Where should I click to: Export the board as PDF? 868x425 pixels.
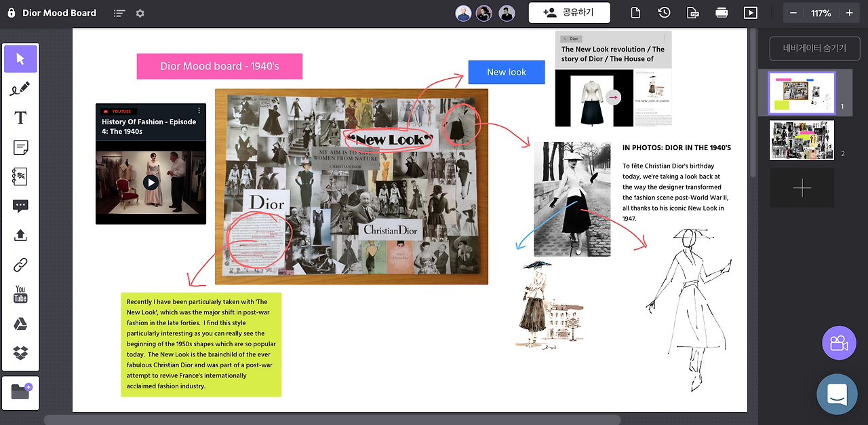tap(693, 13)
